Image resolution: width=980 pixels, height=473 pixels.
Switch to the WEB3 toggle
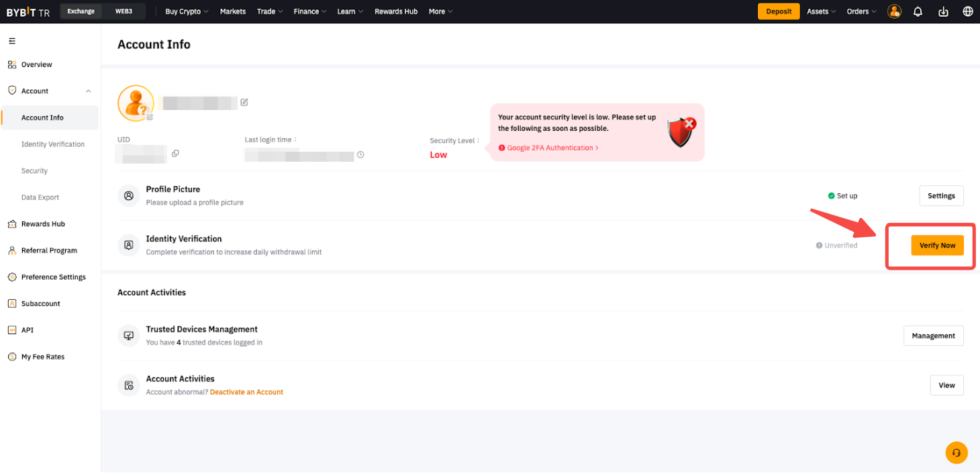coord(123,11)
